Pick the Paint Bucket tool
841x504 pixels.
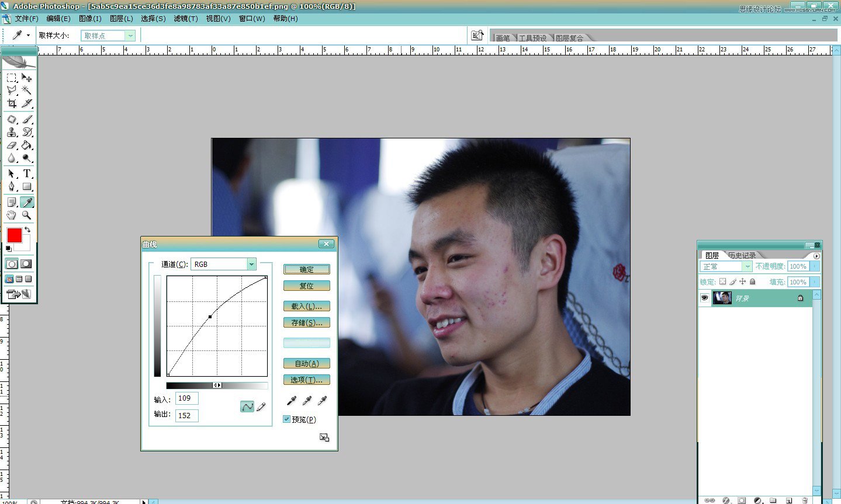click(27, 145)
